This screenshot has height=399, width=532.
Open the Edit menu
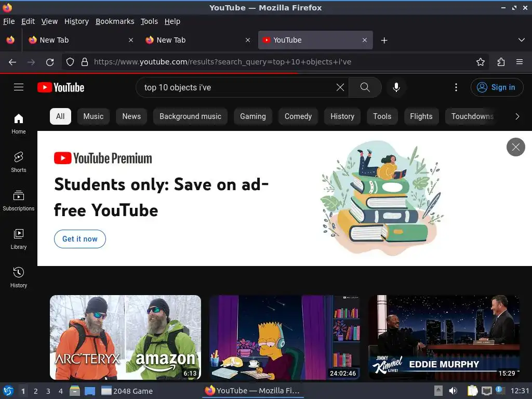(28, 21)
